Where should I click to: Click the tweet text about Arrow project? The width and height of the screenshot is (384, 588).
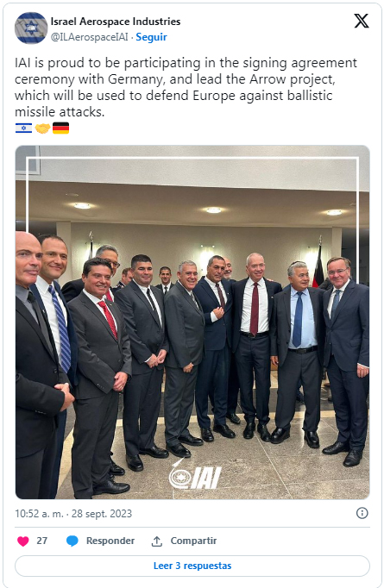[x=186, y=87]
